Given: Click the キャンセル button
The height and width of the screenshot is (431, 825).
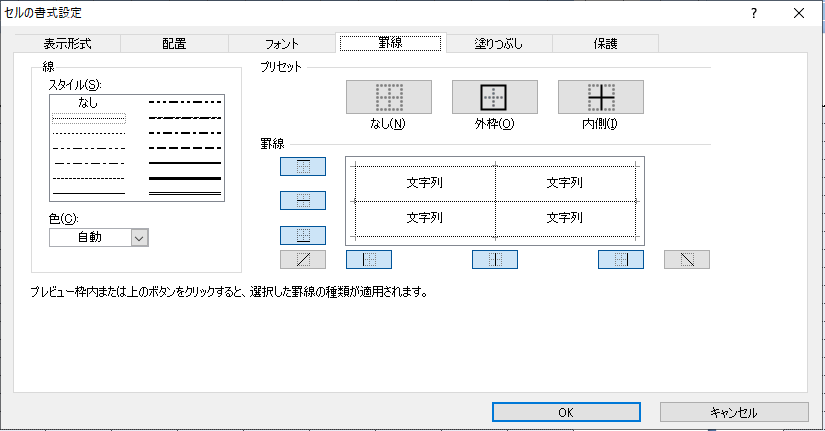Looking at the screenshot, I should 734,412.
